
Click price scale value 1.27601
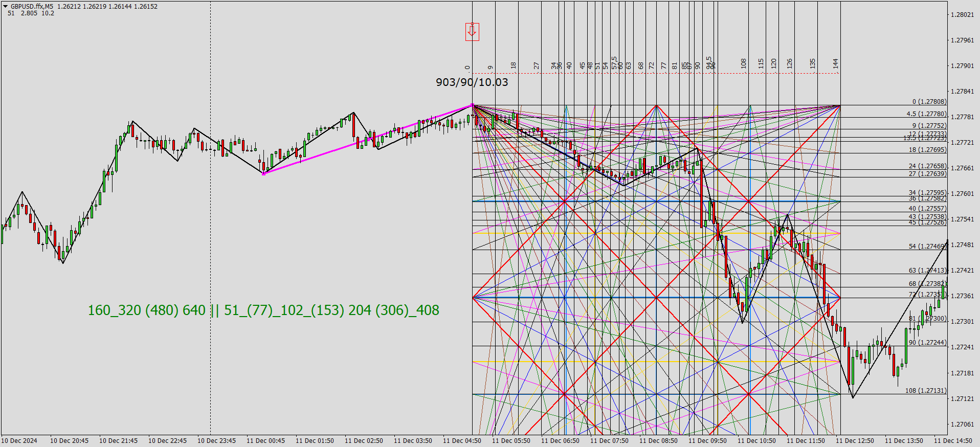pos(963,194)
